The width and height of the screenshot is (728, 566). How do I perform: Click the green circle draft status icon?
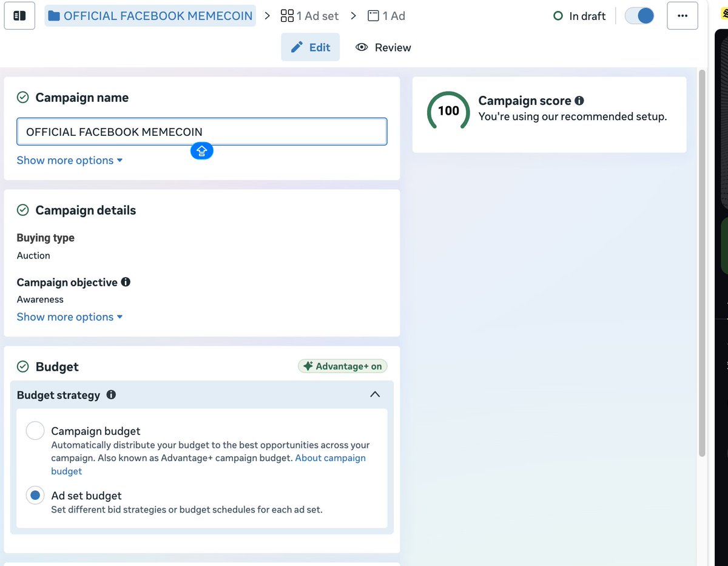tap(558, 16)
